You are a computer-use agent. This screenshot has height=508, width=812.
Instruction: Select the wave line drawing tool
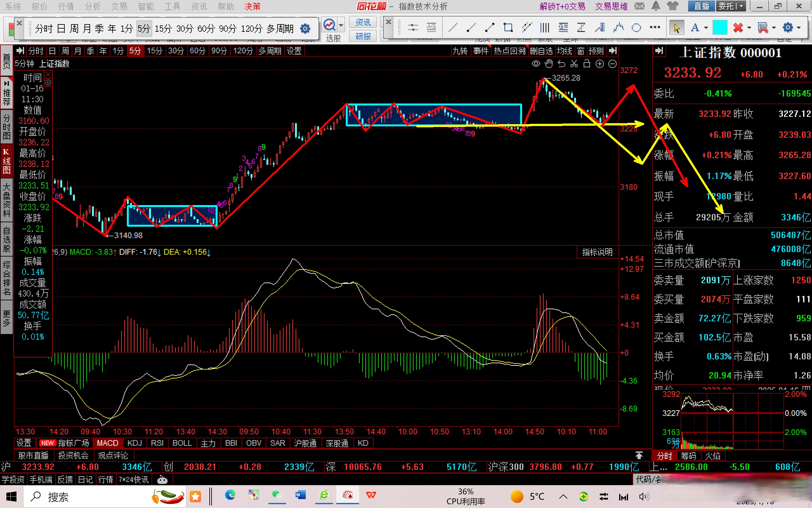(x=618, y=28)
